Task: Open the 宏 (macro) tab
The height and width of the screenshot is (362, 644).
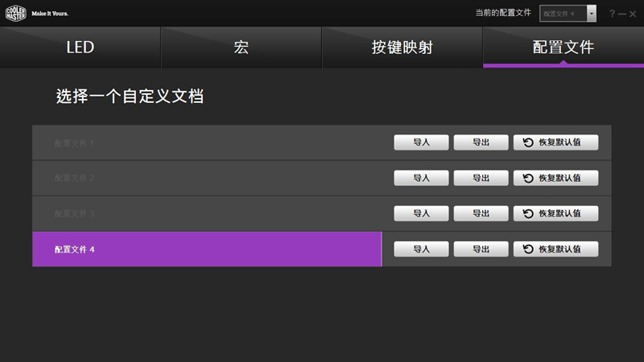Action: pos(242,47)
